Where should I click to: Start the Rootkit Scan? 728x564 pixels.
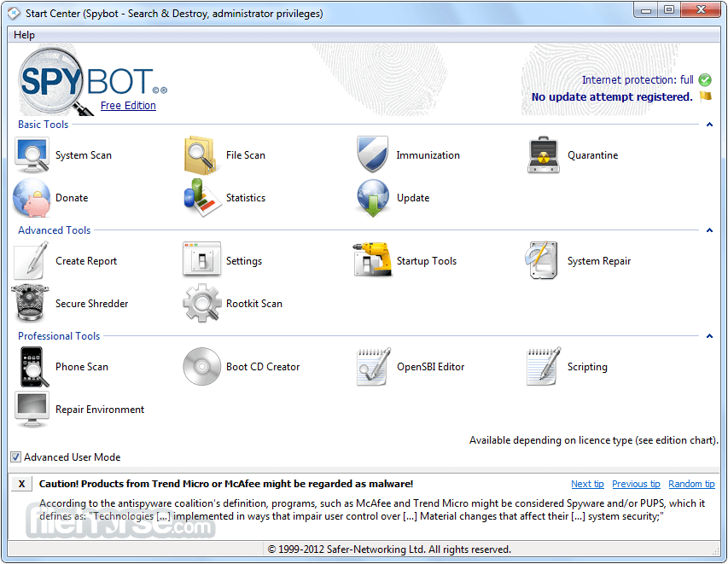203,304
